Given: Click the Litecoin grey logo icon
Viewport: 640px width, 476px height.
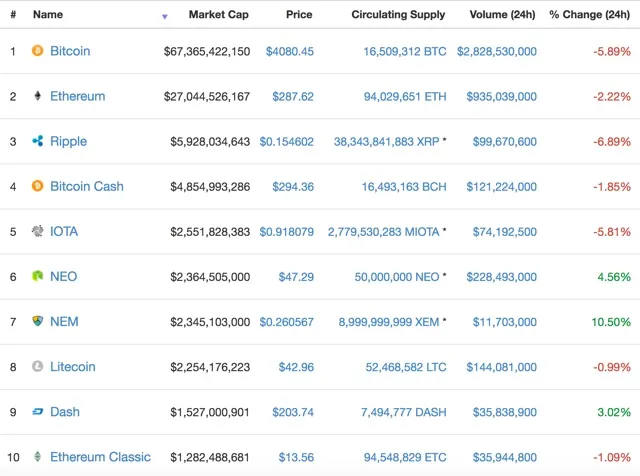Looking at the screenshot, I should point(38,366).
